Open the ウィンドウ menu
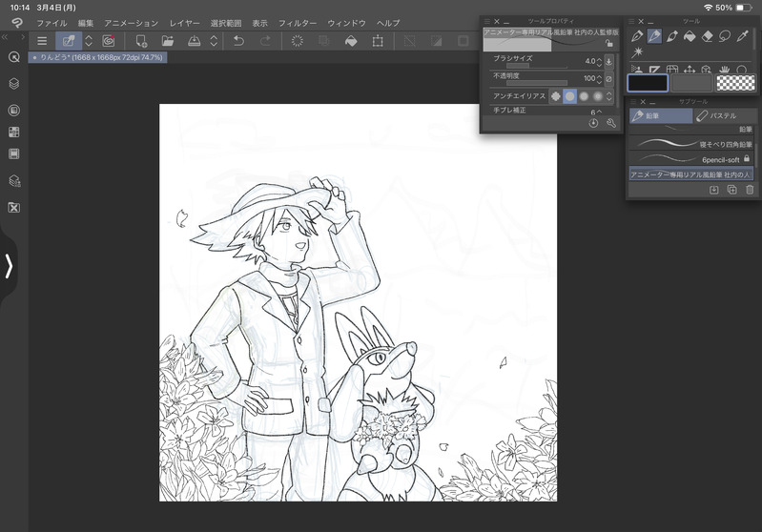This screenshot has width=762, height=532. tap(346, 23)
